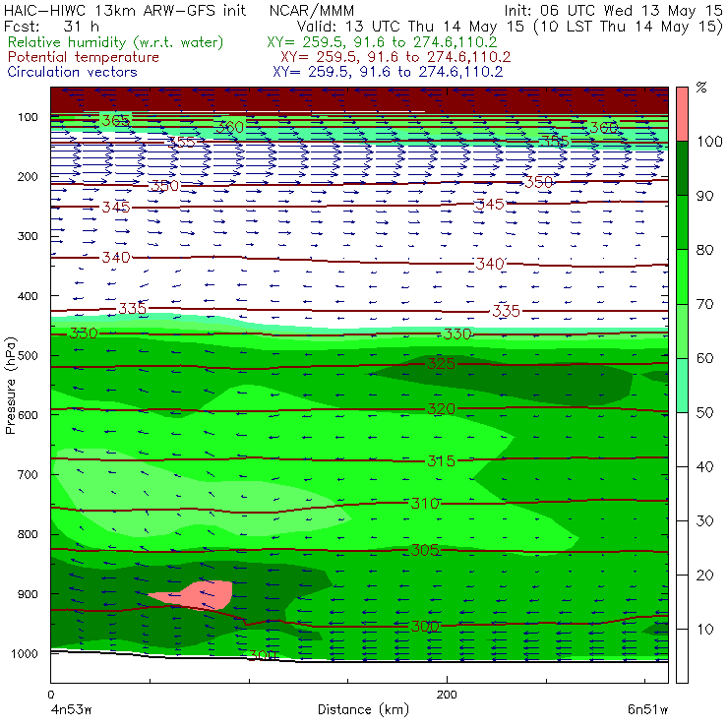Click the '325' potential temperature contour label
728x728 pixels.
(441, 364)
